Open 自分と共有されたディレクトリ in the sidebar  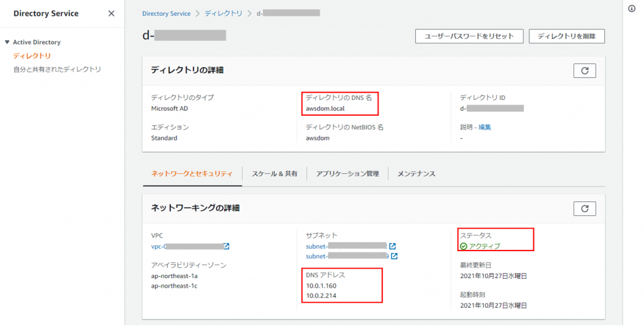pos(57,69)
